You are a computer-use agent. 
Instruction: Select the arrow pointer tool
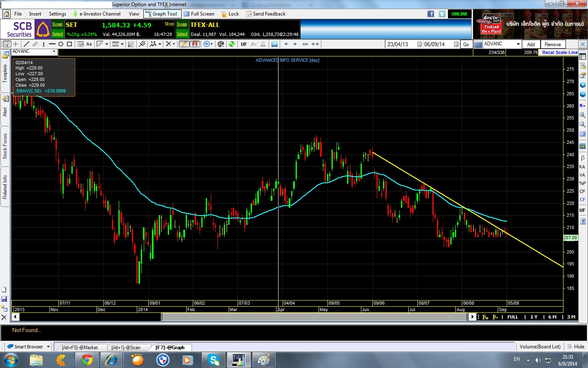[7, 44]
